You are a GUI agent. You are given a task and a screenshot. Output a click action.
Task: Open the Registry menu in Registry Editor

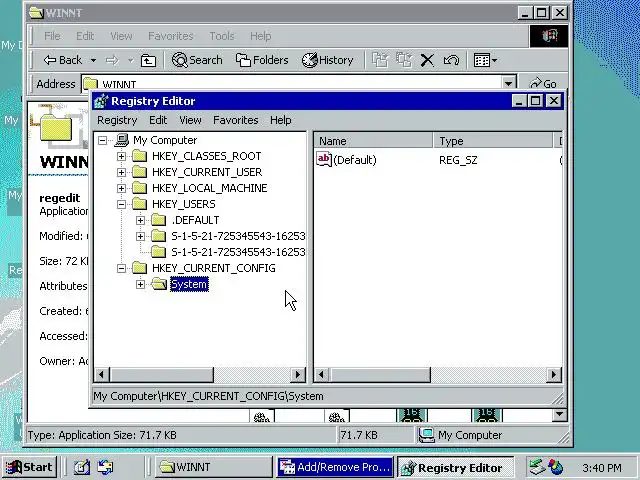pos(117,120)
